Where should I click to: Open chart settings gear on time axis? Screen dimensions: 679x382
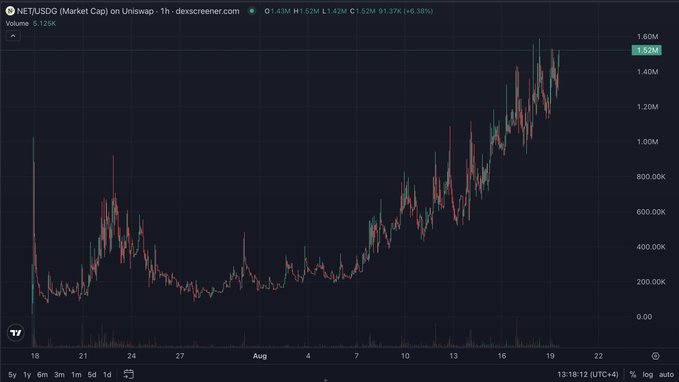point(656,356)
